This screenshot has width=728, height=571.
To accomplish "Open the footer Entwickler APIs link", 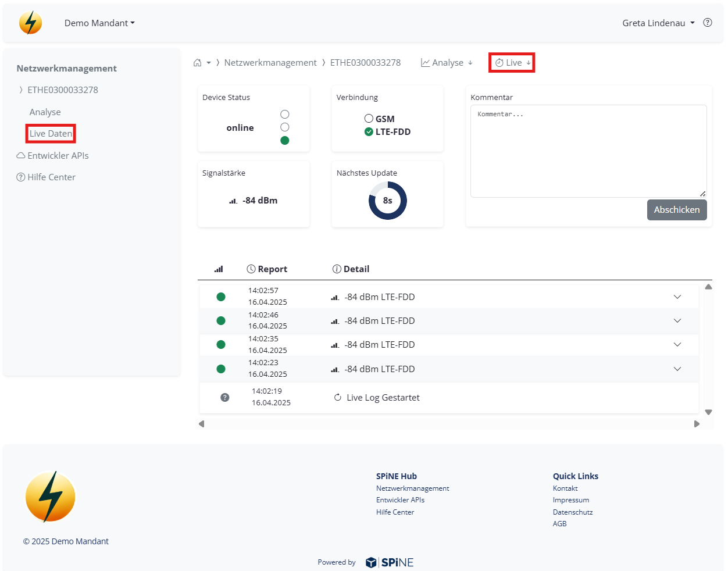I will click(400, 500).
